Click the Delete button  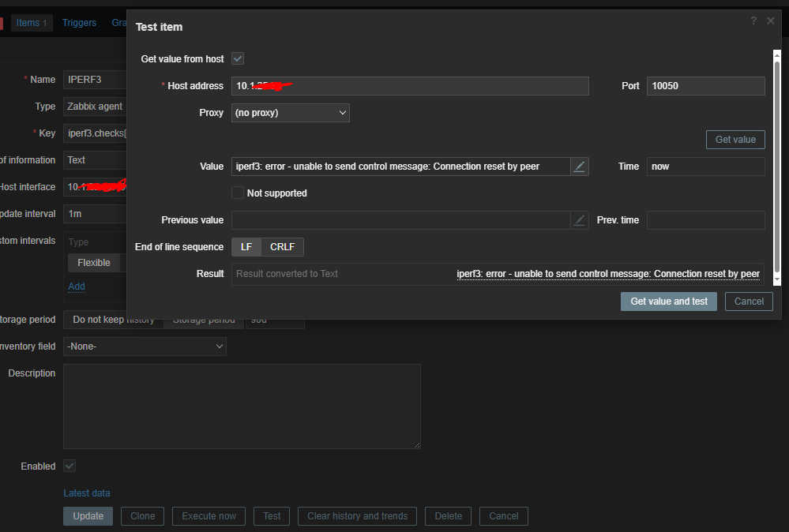tap(449, 516)
